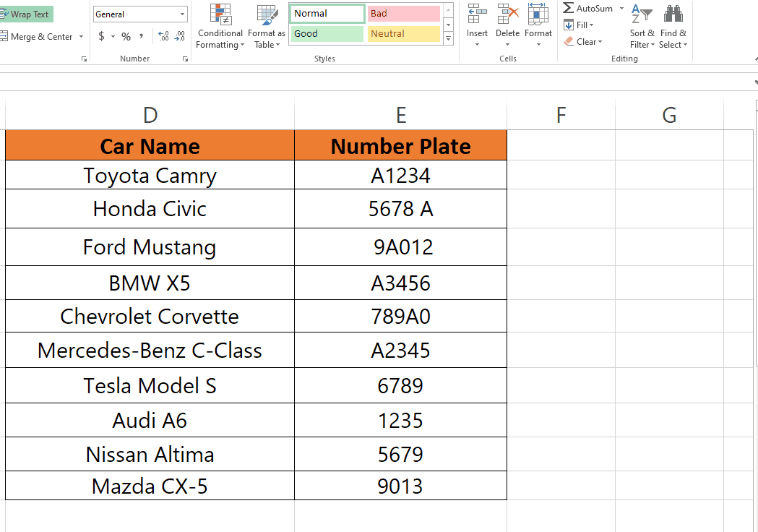The height and width of the screenshot is (532, 758).
Task: Select the Tesla Model S cell
Action: (x=150, y=385)
